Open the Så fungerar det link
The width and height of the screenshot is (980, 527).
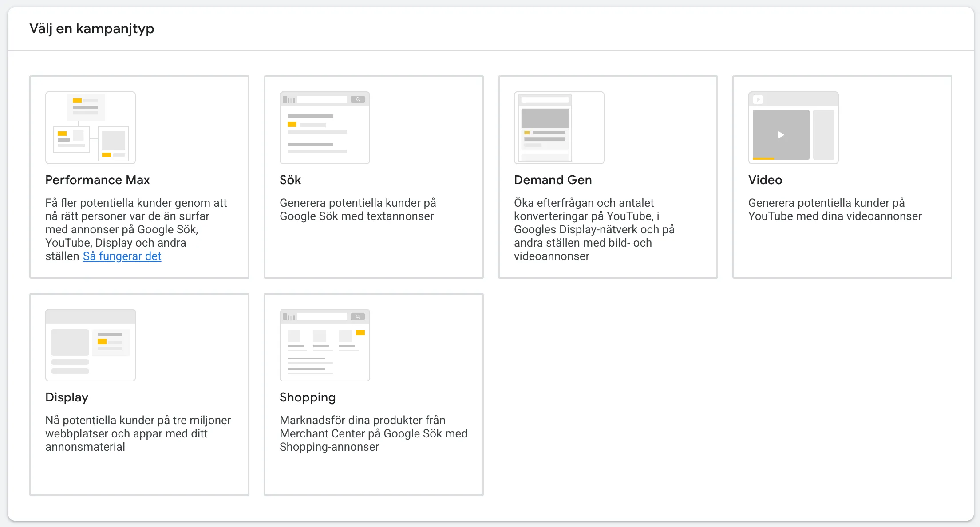[122, 256]
